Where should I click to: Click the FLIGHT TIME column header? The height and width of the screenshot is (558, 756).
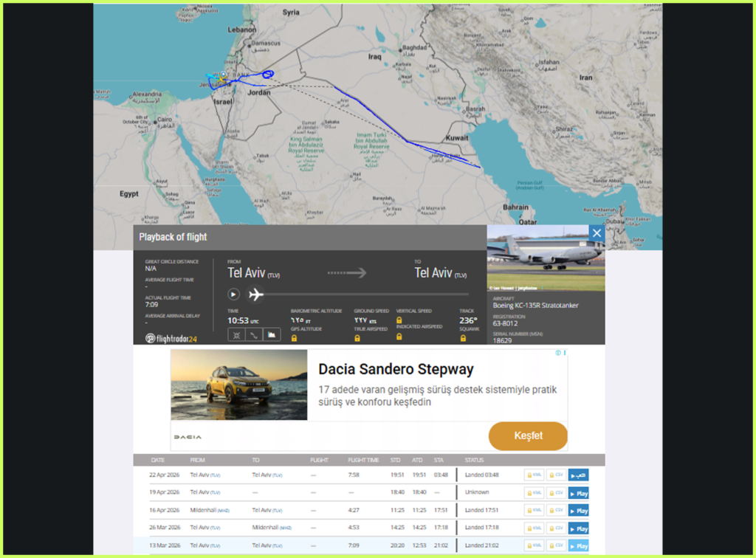(x=363, y=460)
